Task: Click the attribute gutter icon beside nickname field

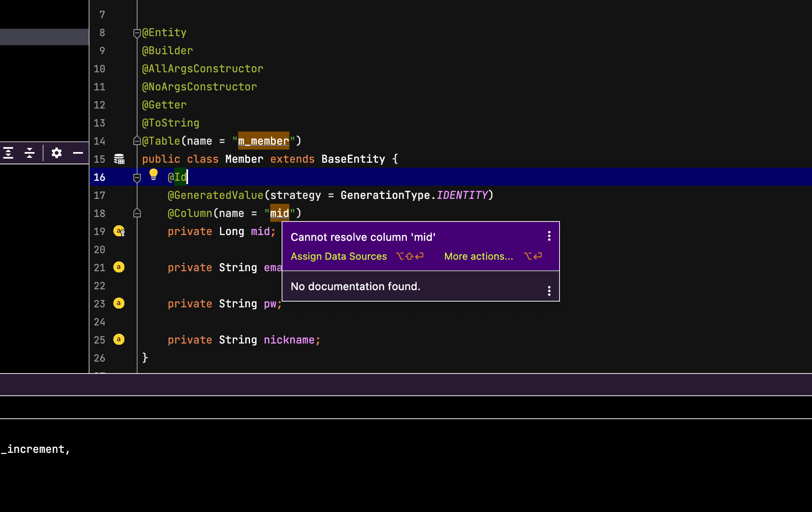Action: [119, 339]
